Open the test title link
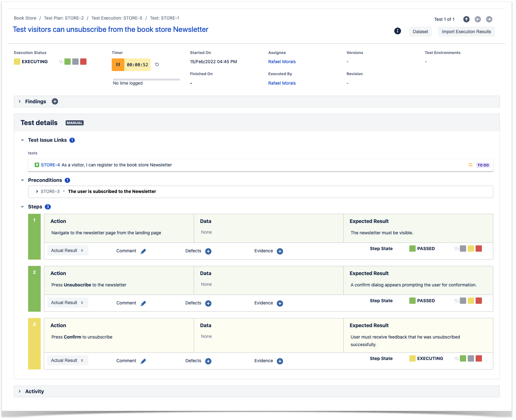This screenshot has height=420, width=516. click(x=110, y=29)
